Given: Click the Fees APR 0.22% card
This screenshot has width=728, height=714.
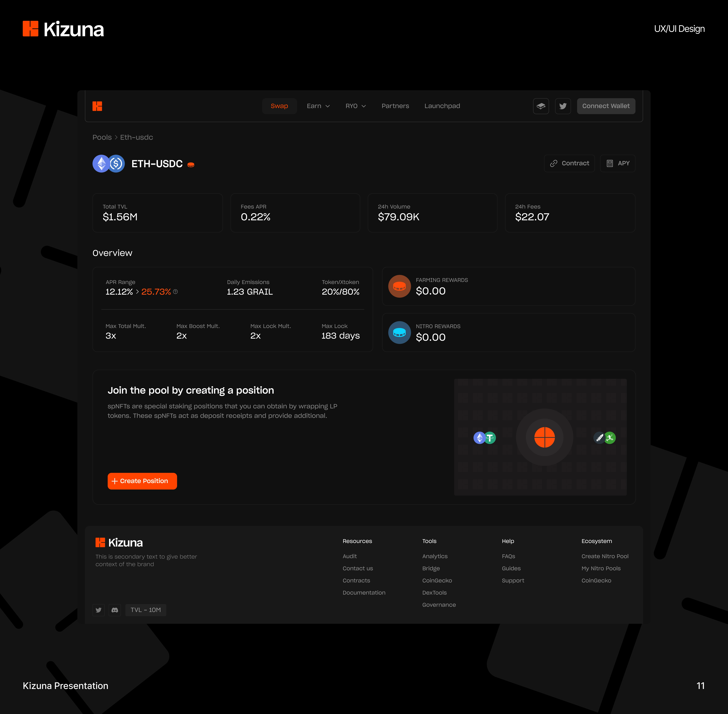Looking at the screenshot, I should 295,213.
